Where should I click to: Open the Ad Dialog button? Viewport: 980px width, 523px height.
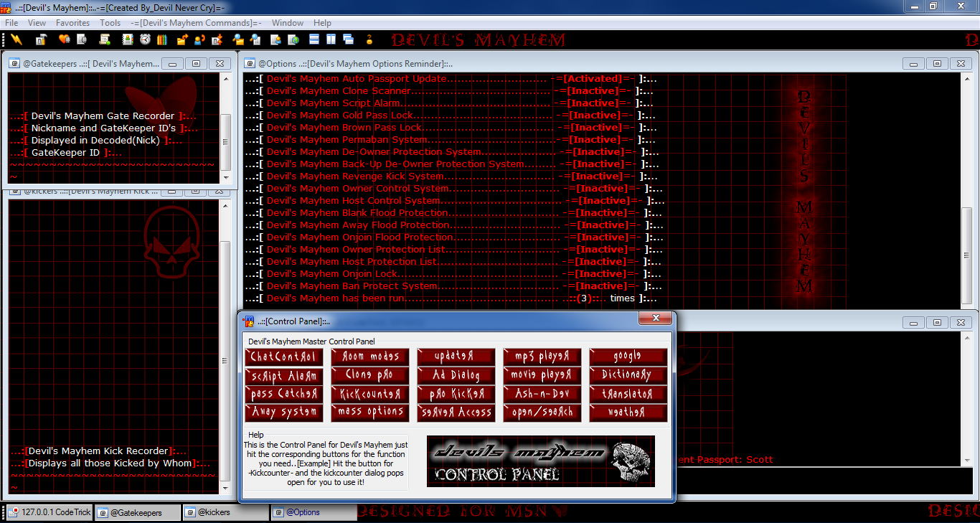pyautogui.click(x=456, y=375)
